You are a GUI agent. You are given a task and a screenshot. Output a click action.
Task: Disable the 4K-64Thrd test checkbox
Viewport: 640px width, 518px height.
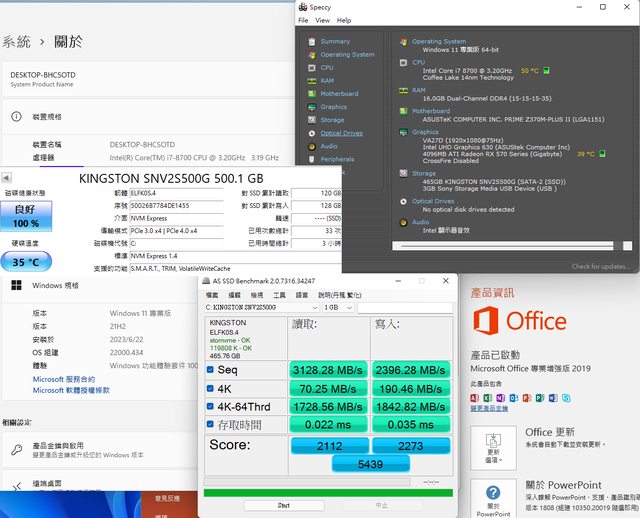coord(210,406)
